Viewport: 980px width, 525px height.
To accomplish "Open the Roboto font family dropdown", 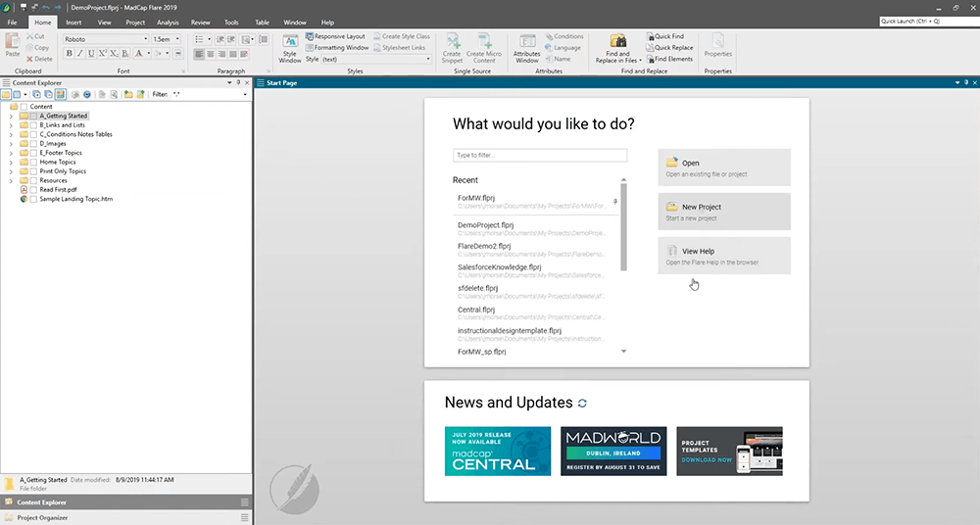I will click(146, 39).
